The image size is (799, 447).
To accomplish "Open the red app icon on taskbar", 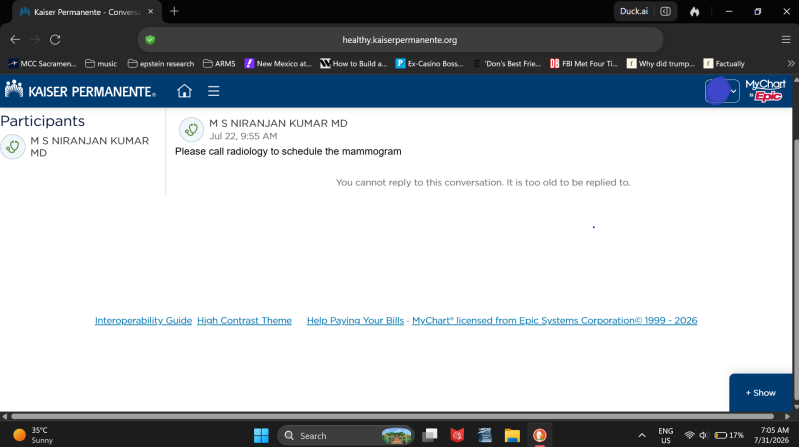I will pyautogui.click(x=458, y=435).
